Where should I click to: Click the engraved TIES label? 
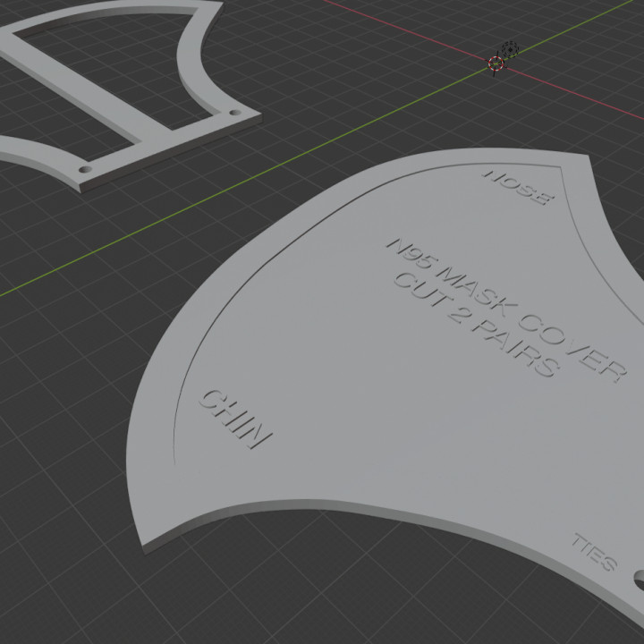pyautogui.click(x=595, y=553)
